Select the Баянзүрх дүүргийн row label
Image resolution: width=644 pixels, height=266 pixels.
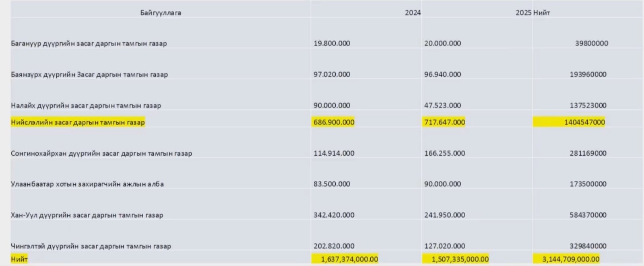[x=89, y=74]
